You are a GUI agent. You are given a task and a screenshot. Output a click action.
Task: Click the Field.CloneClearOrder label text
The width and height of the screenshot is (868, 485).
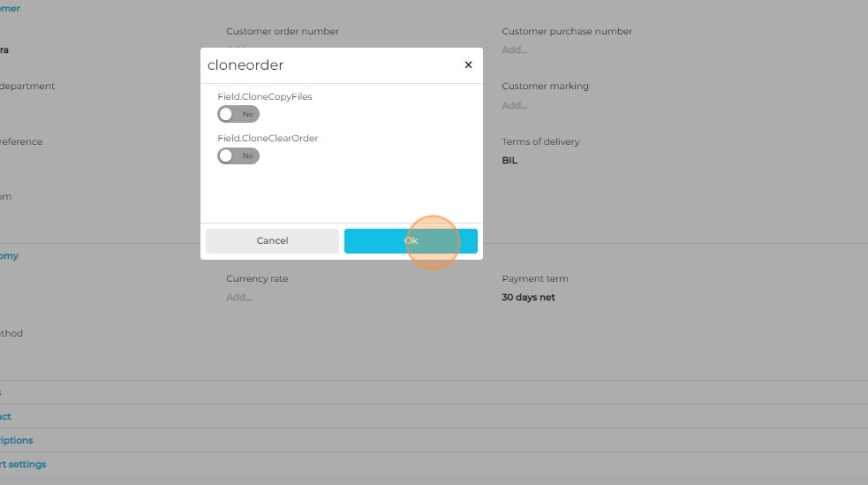268,139
